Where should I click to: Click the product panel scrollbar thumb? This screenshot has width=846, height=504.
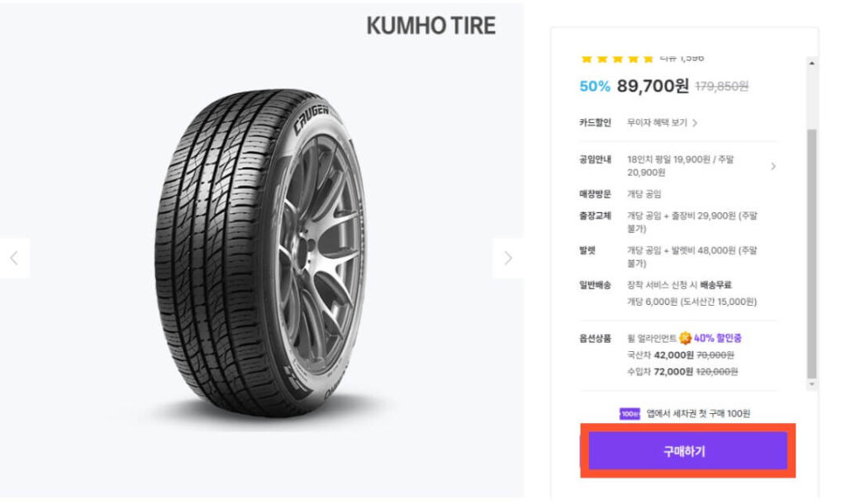[x=812, y=248]
